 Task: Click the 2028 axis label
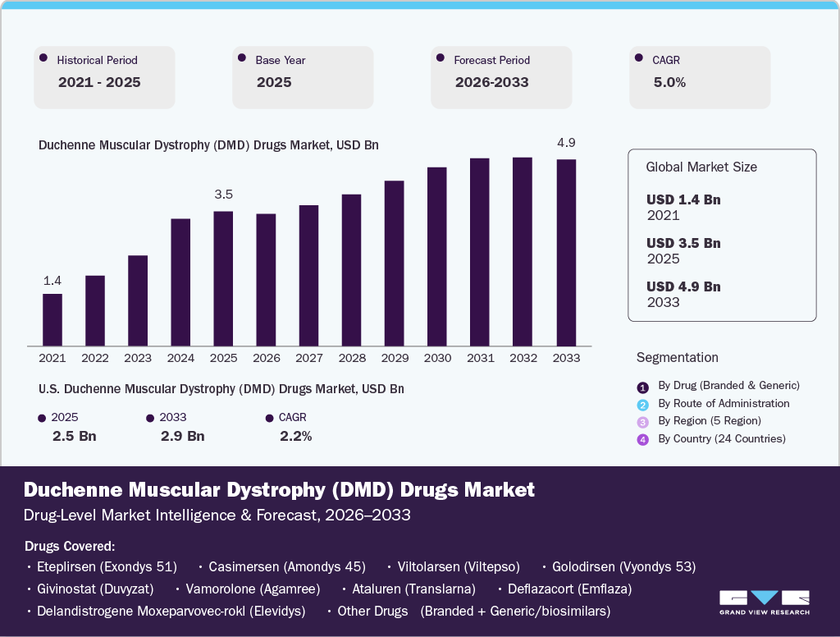352,358
